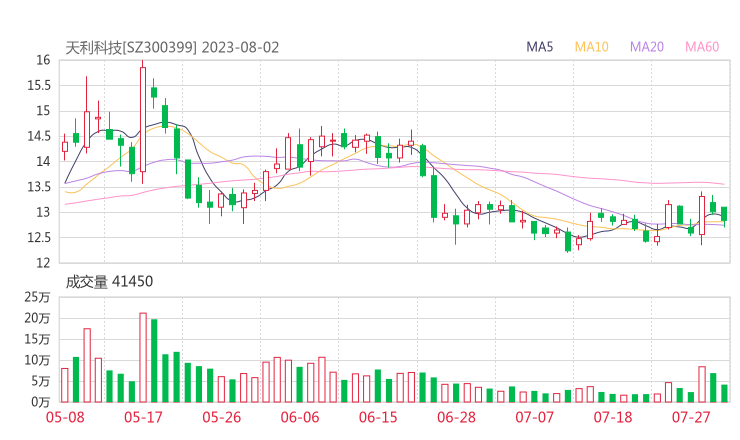Click the 20万 volume axis label
Image resolution: width=740 pixels, height=440 pixels.
(37, 318)
